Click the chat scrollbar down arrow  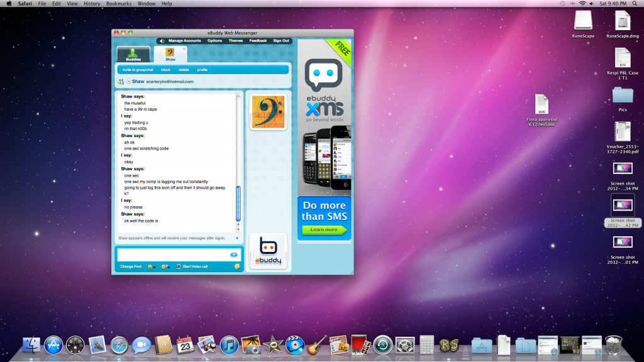click(x=238, y=229)
